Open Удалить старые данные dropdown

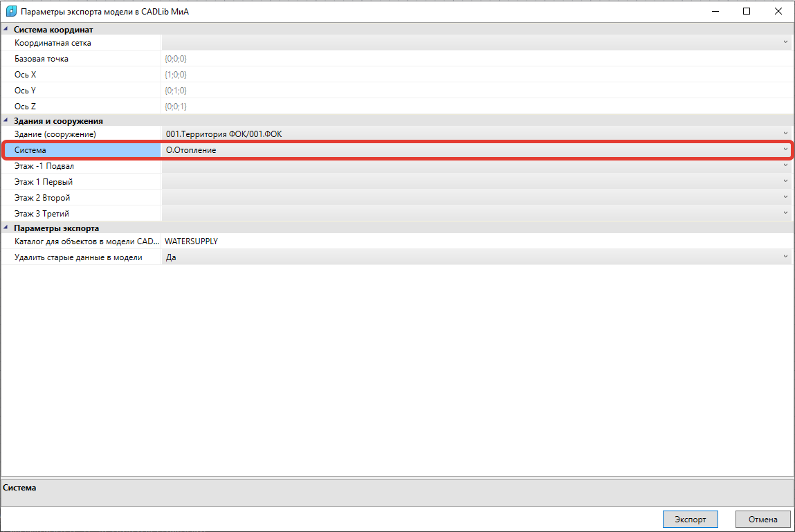pos(785,257)
